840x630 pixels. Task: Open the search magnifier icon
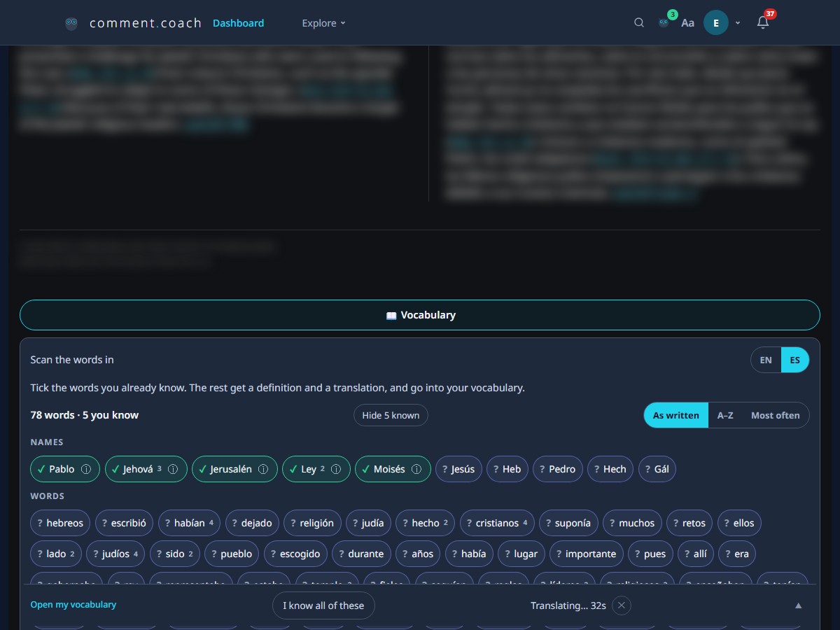[639, 23]
